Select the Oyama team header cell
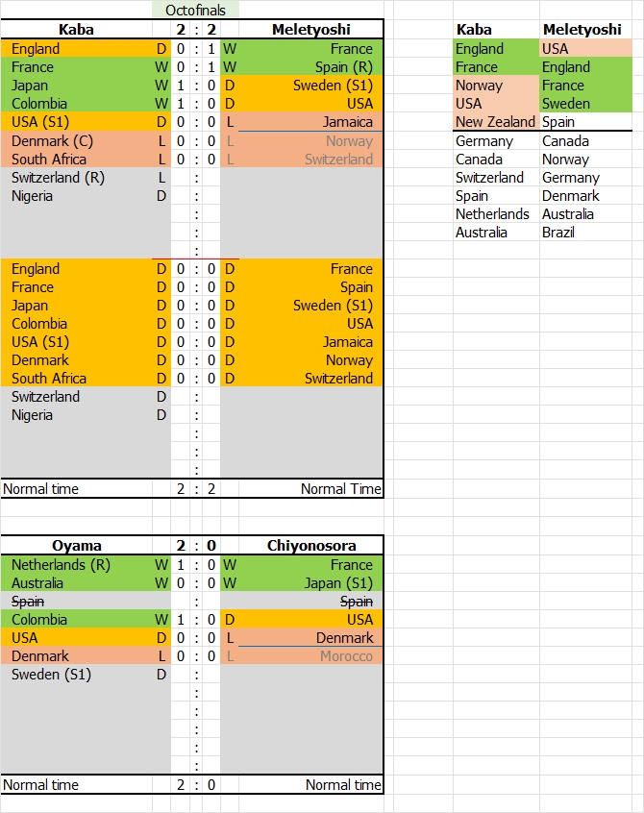Screen dimensions: 644x813 (76, 546)
